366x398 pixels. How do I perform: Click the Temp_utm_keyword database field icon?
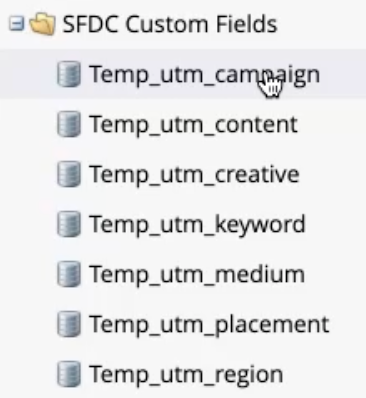[x=69, y=224]
